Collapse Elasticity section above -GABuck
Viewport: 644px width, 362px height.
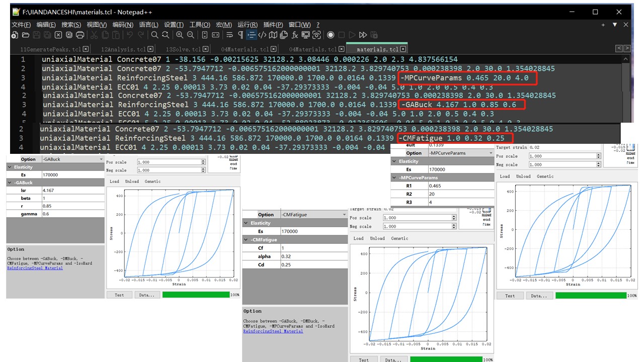click(10, 167)
